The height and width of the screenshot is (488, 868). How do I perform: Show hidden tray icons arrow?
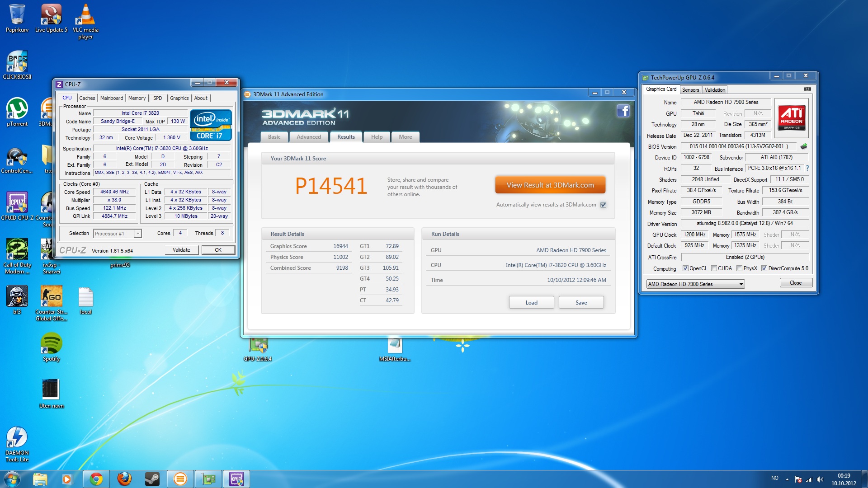[787, 479]
